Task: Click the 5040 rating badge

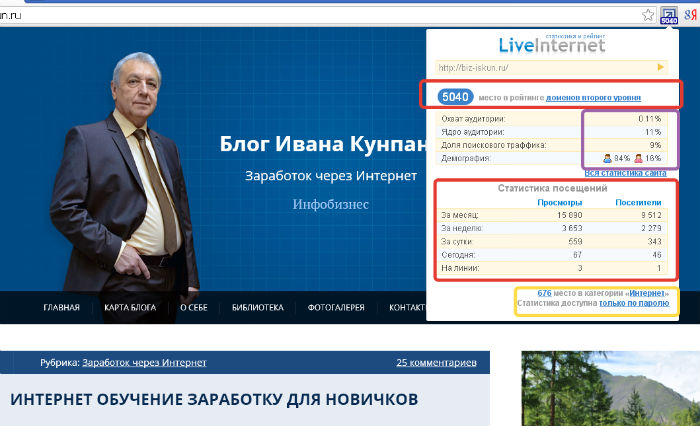Action: click(455, 97)
